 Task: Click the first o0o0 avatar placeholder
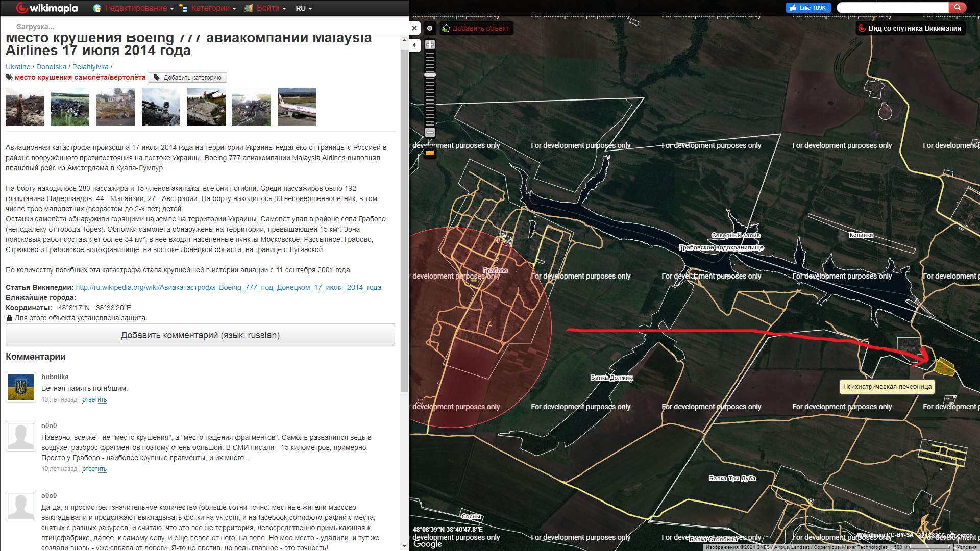click(x=21, y=436)
